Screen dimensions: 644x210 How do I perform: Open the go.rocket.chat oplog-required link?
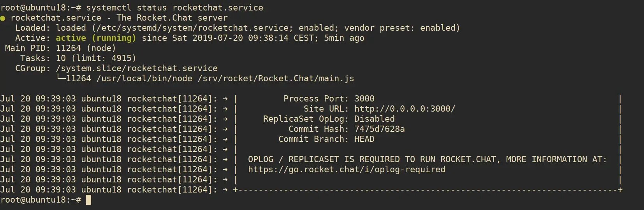[x=347, y=170]
